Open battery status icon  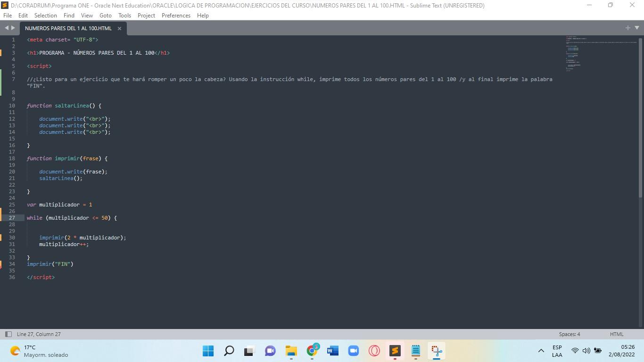598,351
